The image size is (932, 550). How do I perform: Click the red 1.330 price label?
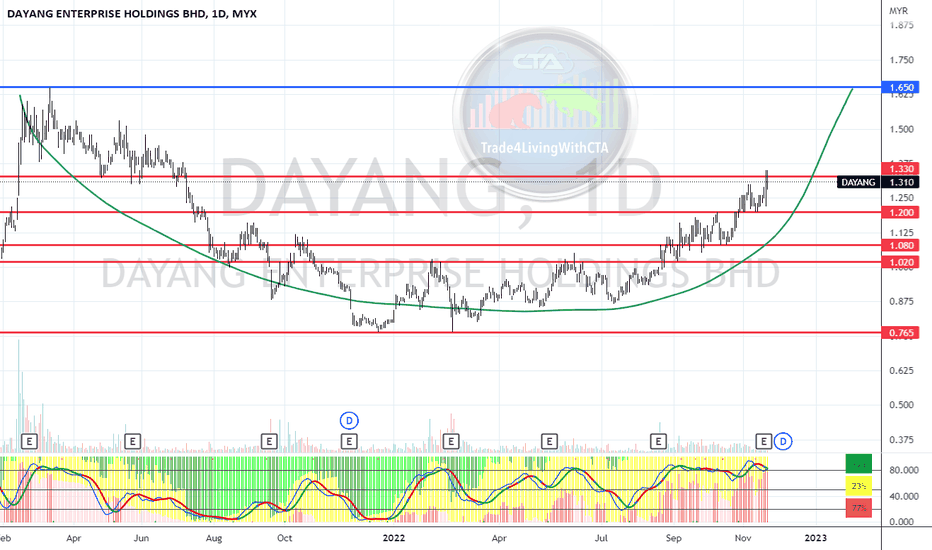(x=900, y=169)
